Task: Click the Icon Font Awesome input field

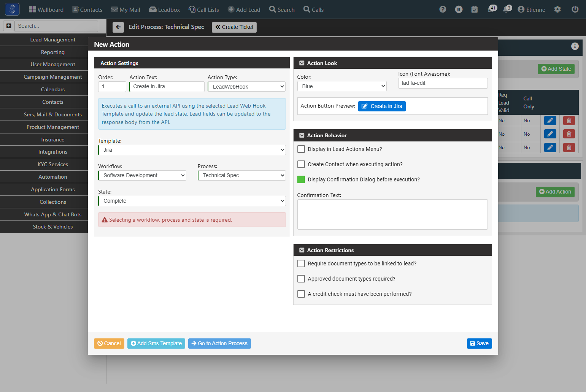Action: pyautogui.click(x=443, y=83)
